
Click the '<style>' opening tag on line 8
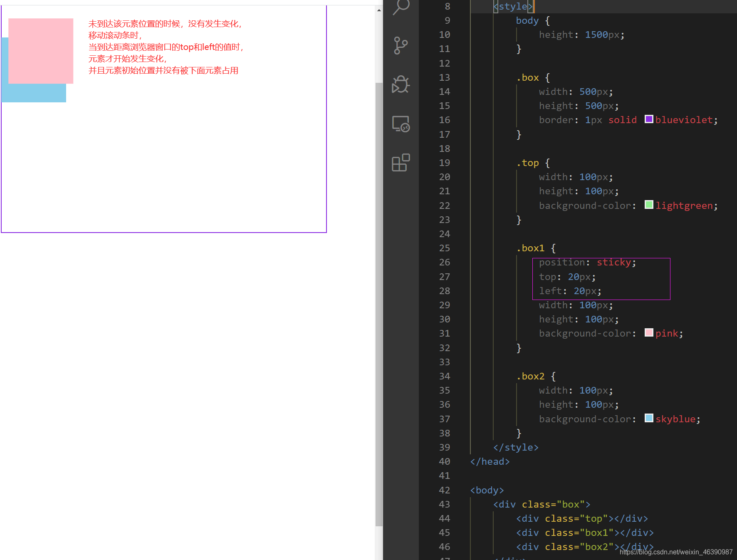513,6
